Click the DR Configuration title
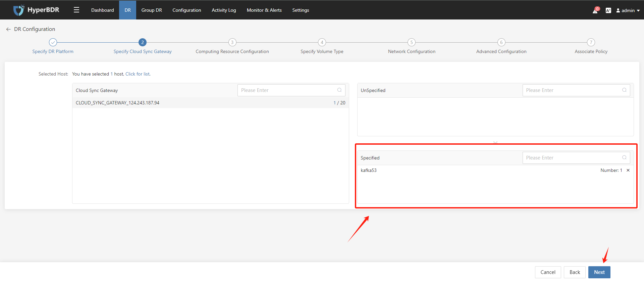The height and width of the screenshot is (282, 644). pyautogui.click(x=35, y=29)
